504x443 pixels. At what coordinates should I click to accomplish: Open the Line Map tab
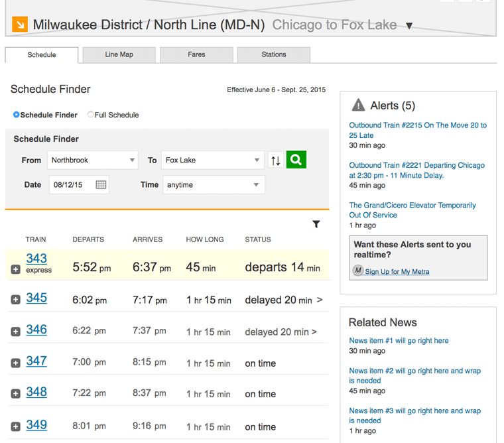tap(119, 54)
